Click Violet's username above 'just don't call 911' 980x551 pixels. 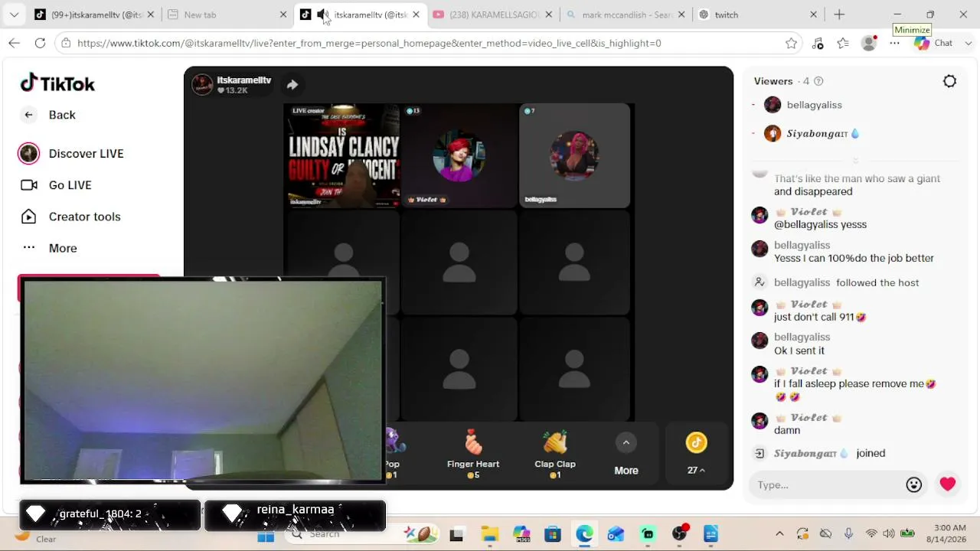(808, 305)
